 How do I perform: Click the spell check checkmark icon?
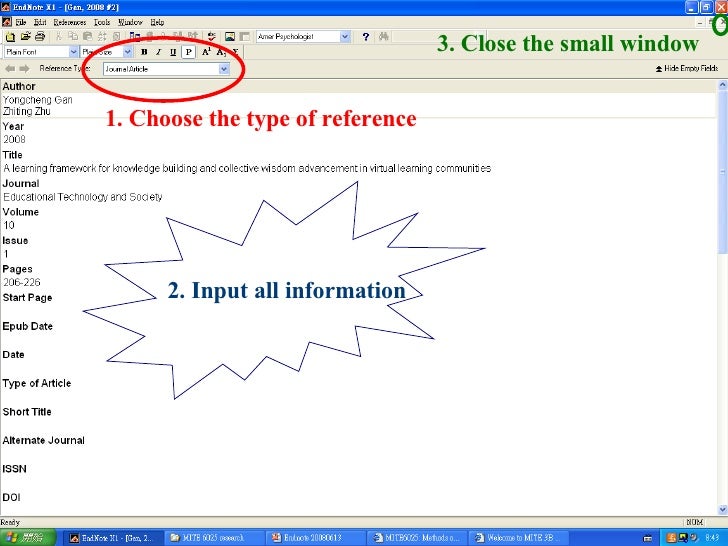click(212, 36)
